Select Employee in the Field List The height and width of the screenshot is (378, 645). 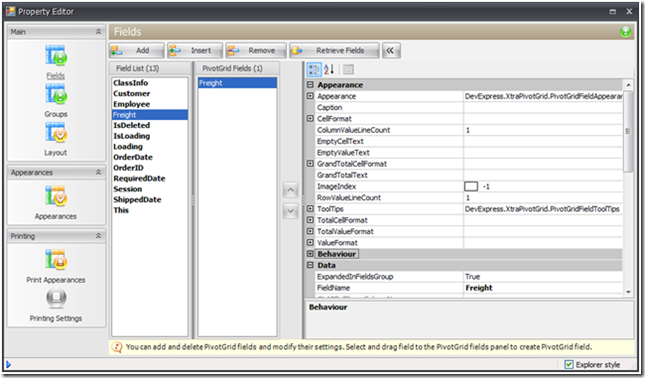coord(150,104)
